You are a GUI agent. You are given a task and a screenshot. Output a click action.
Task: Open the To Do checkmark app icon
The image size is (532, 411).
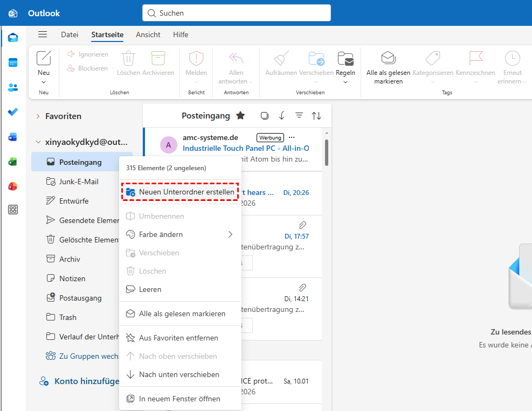(x=13, y=112)
